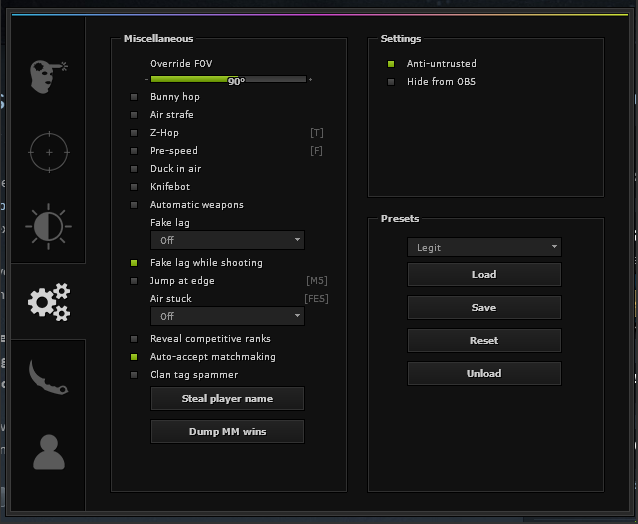638x524 pixels.
Task: Enable the Knifebot checkbox
Action: click(x=134, y=187)
